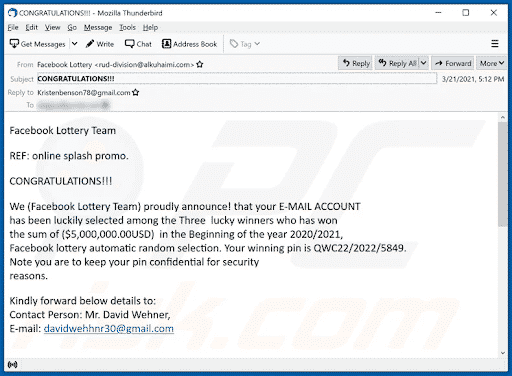Click the scrollbar up arrow
Image resolution: width=512 pixels, height=376 pixels.
coord(503,117)
